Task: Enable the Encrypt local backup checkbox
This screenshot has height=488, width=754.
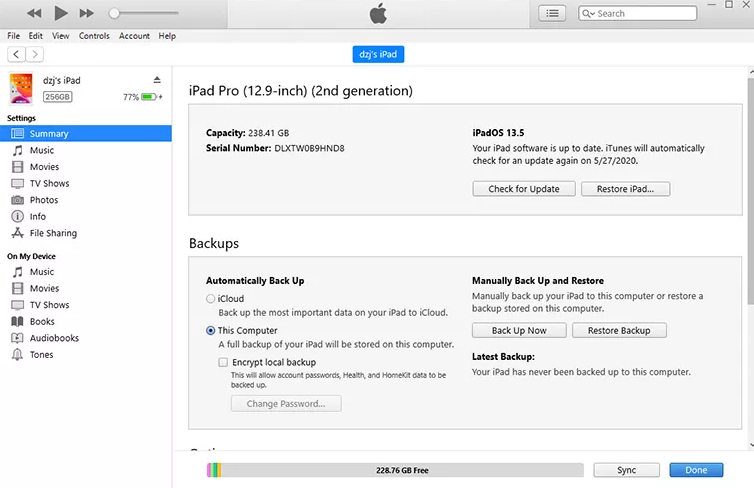Action: 223,362
